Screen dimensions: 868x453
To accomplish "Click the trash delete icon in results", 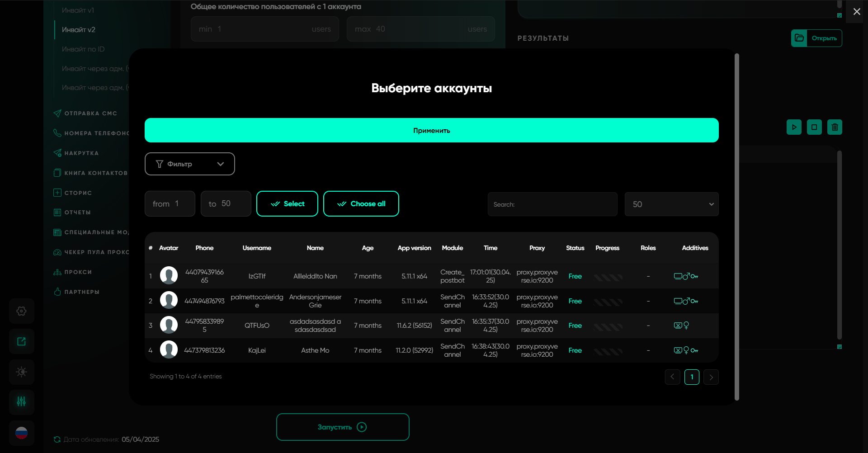I will (x=835, y=127).
